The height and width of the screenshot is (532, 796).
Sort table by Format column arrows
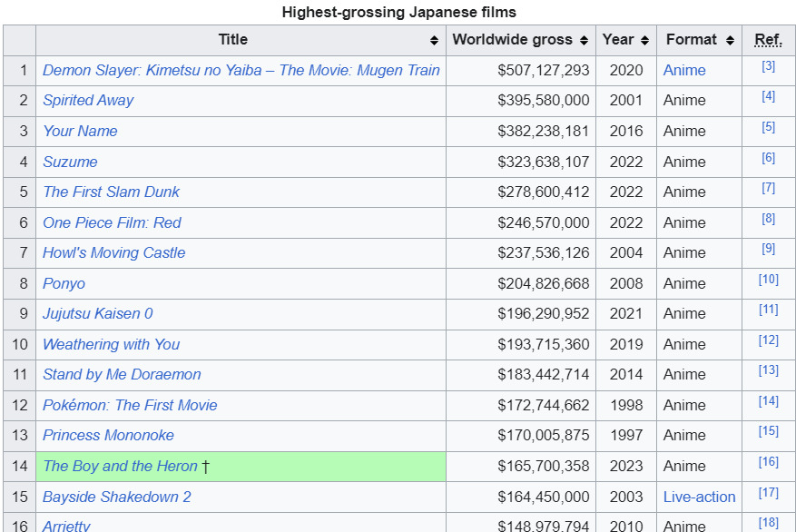[x=729, y=41]
